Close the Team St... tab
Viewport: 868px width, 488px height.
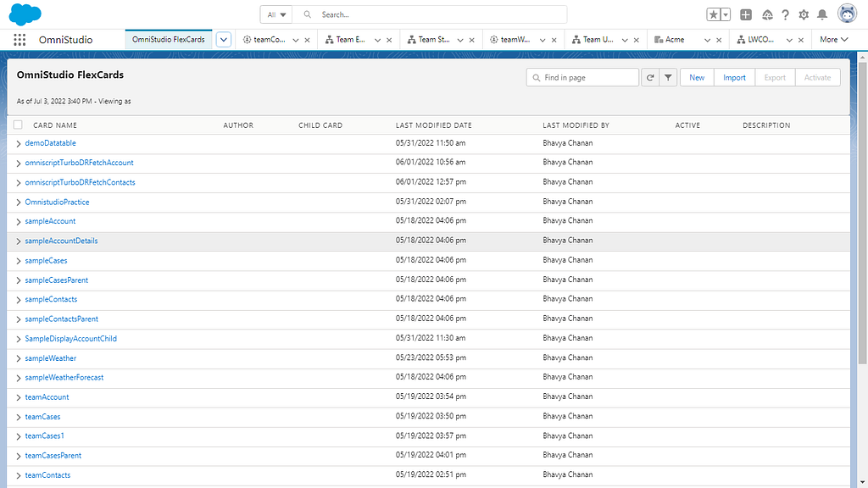point(471,40)
